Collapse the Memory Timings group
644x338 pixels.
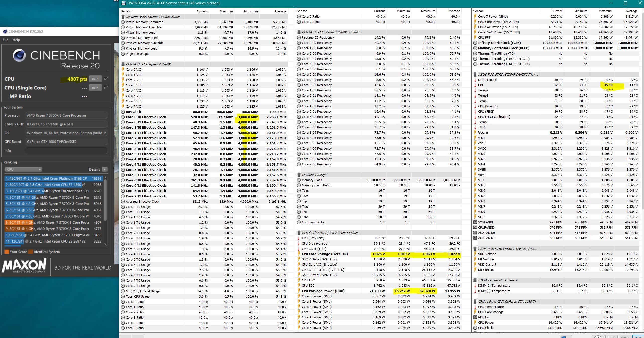[x=299, y=175]
